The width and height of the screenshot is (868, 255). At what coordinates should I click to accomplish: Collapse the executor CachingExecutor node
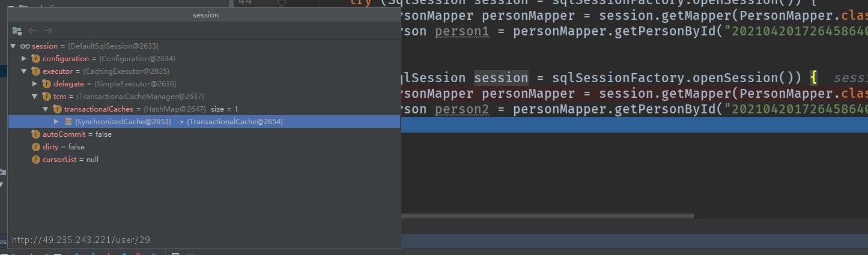pos(24,71)
